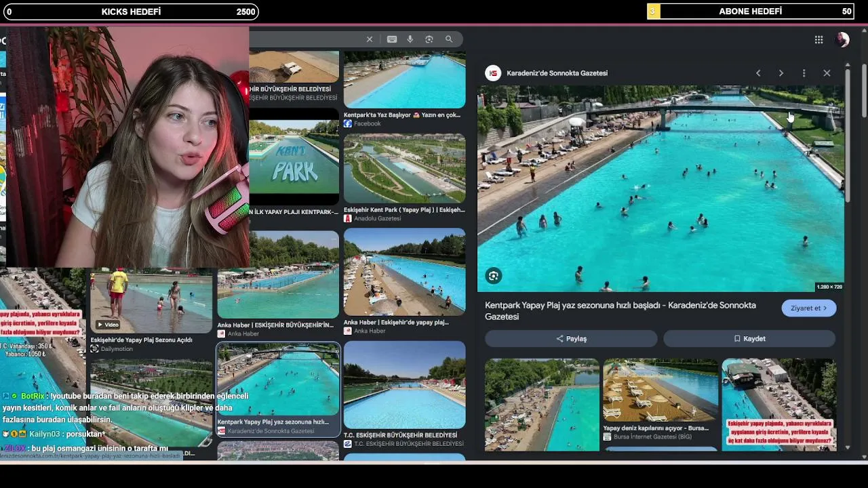Click the magnifier search icon
This screenshot has height=488, width=868.
pyautogui.click(x=449, y=39)
